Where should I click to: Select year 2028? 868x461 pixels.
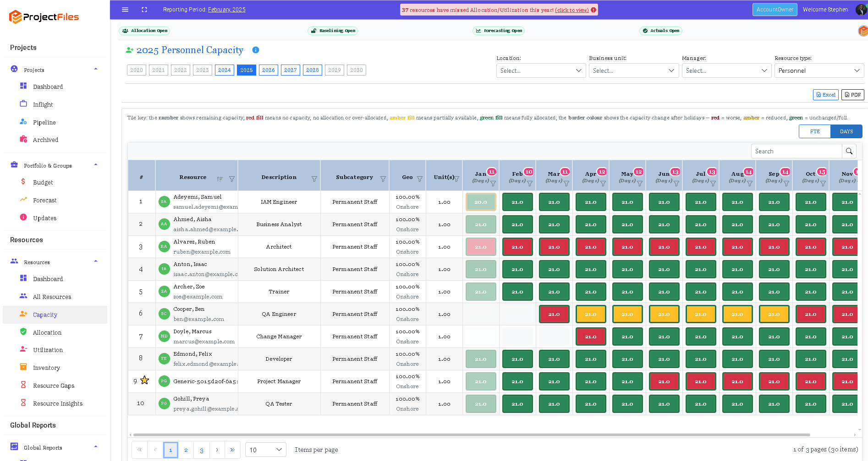(x=313, y=70)
